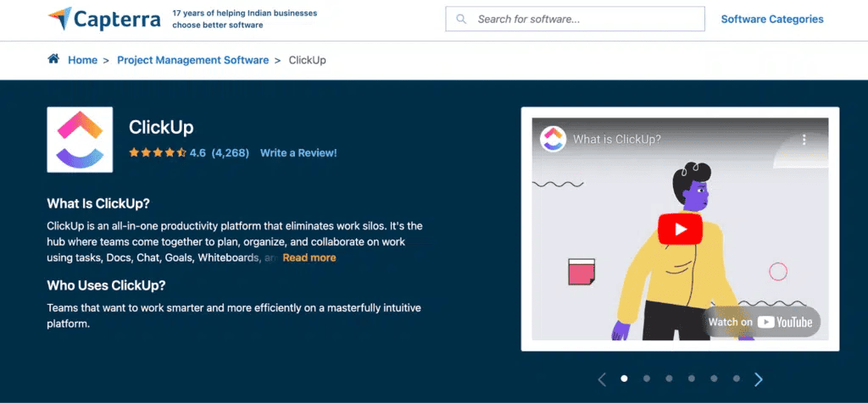
Task: Go to Home breadcrumb link
Action: [x=82, y=60]
